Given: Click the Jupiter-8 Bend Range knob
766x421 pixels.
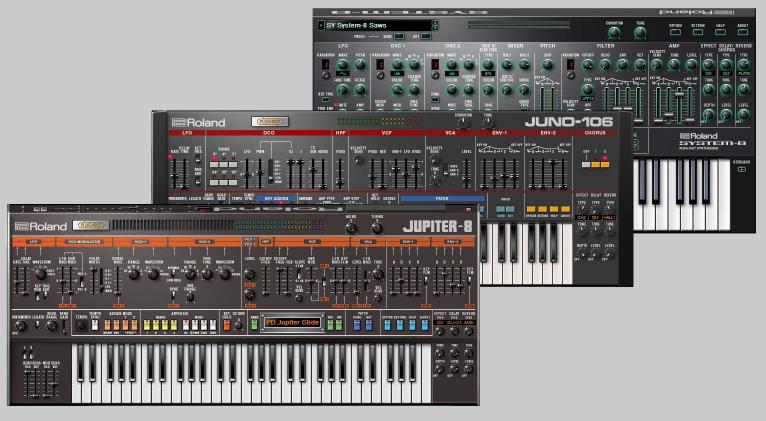Looking at the screenshot, I should click(52, 325).
